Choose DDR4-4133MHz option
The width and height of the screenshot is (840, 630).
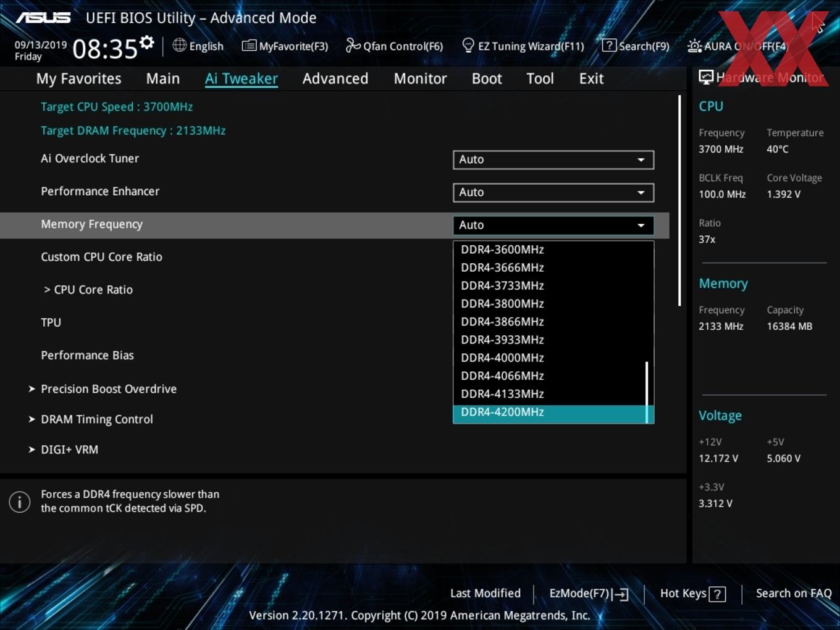click(548, 393)
